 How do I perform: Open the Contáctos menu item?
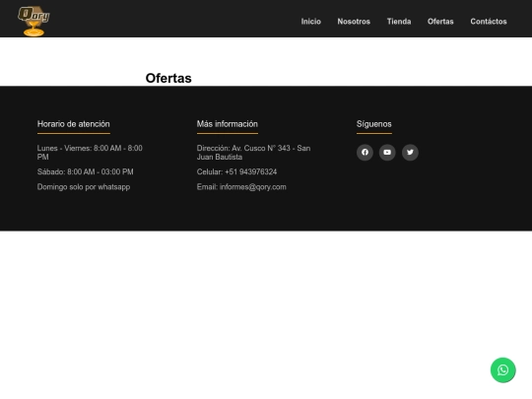pos(489,22)
